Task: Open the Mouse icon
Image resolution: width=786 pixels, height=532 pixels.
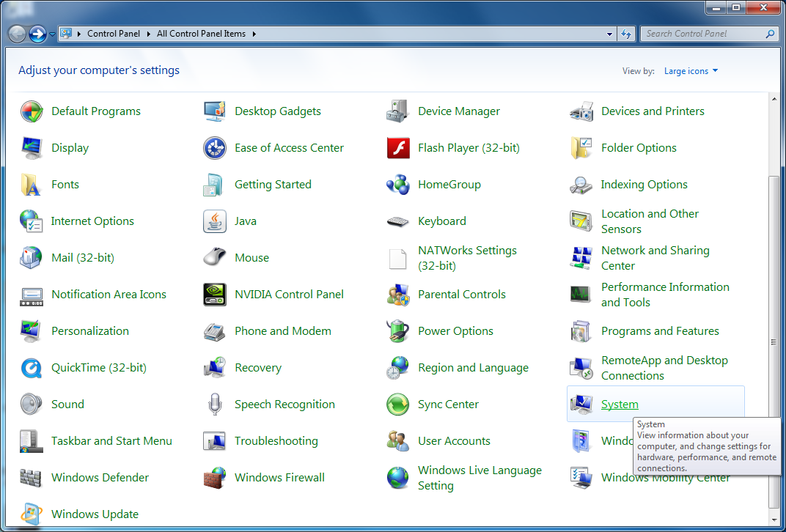Action: (215, 257)
